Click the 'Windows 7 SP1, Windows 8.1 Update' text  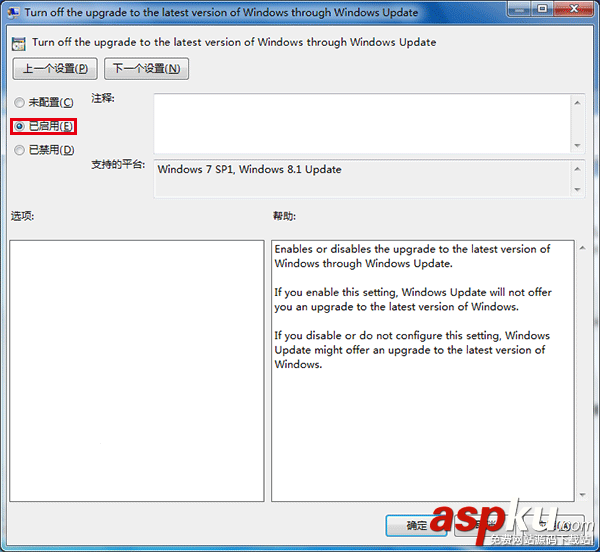(249, 169)
